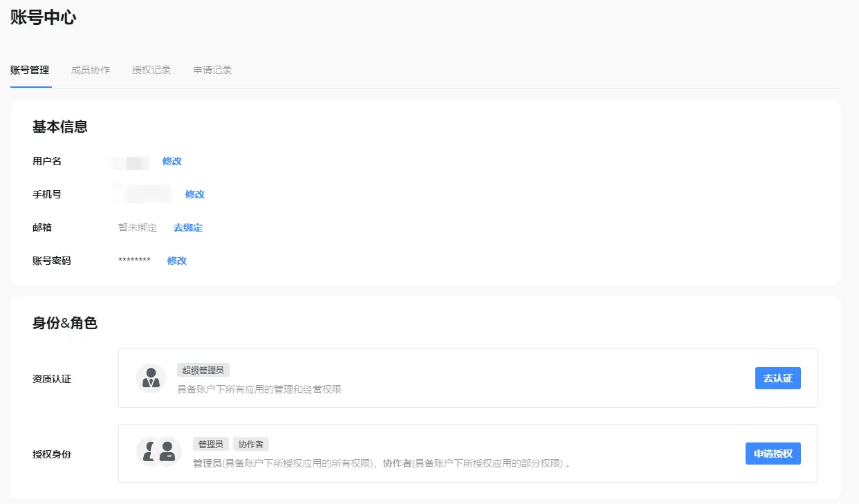This screenshot has width=859, height=504.
Task: Click 修改 beside the phone number
Action: pos(195,194)
